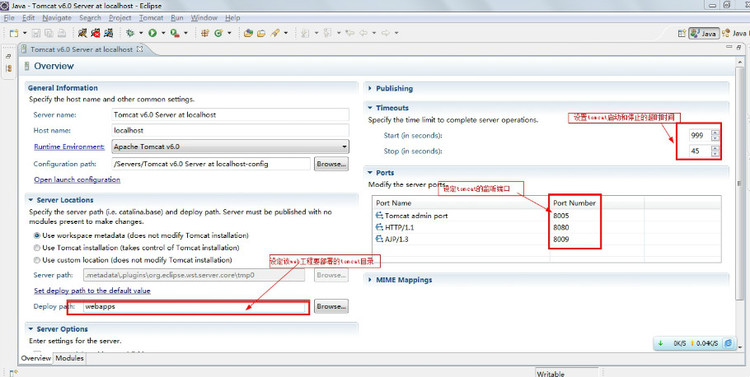750x377 pixels.
Task: Select Use custom location radio button
Action: (x=37, y=260)
